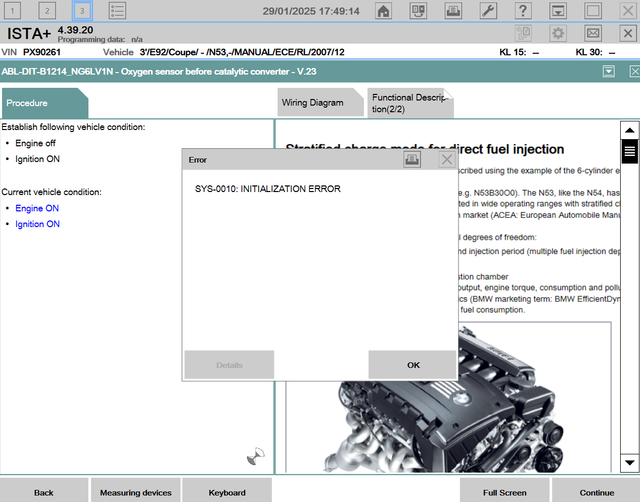Viewport: 640px width, 502px height.
Task: Open the gear configuration icon
Action: pyautogui.click(x=558, y=33)
